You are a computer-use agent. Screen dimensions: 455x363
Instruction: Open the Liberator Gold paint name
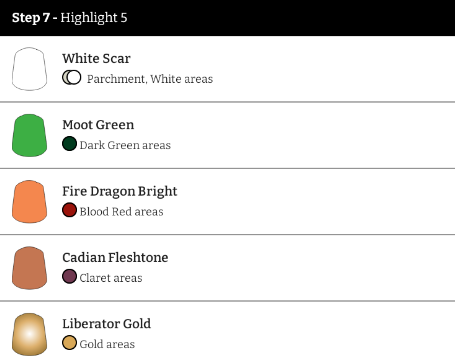coord(106,324)
